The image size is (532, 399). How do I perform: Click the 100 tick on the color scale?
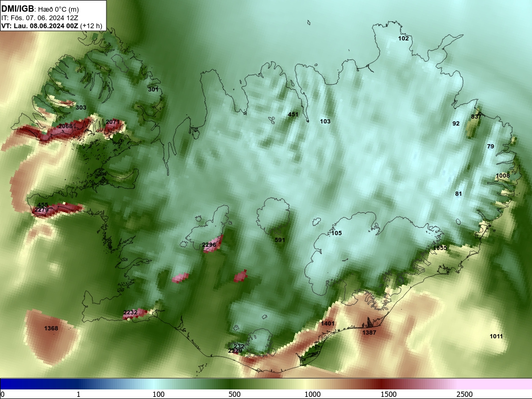tap(159, 394)
